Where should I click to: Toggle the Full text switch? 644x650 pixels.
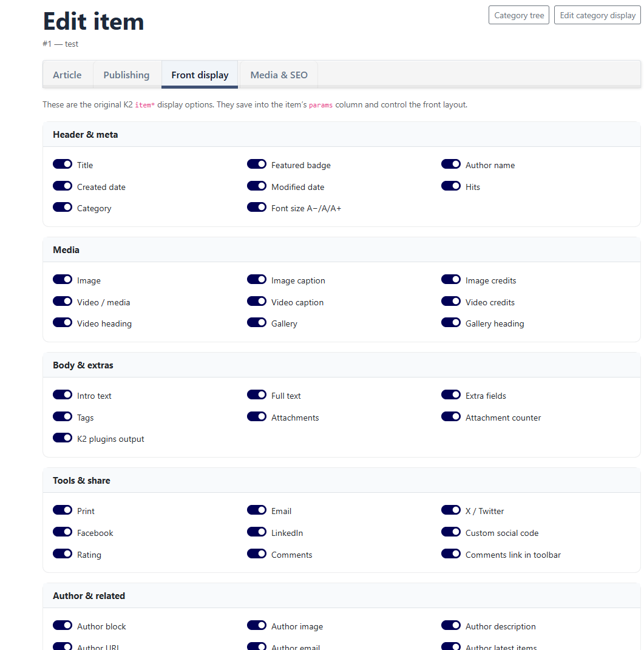pyautogui.click(x=257, y=394)
